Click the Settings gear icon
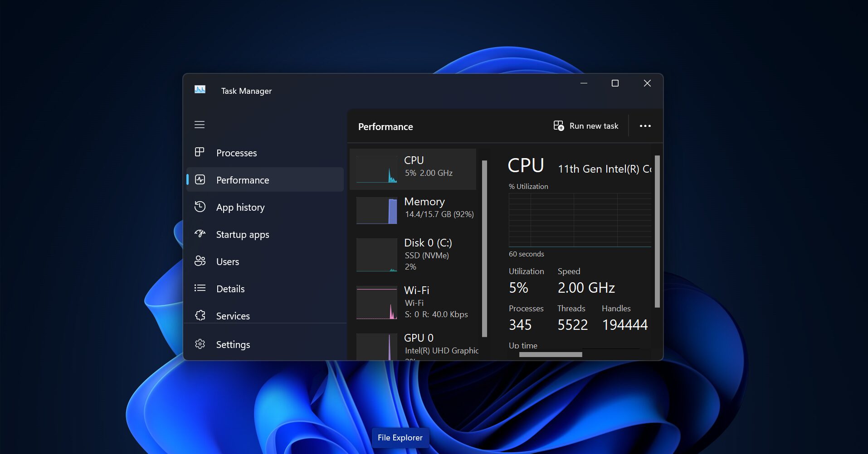 click(200, 344)
